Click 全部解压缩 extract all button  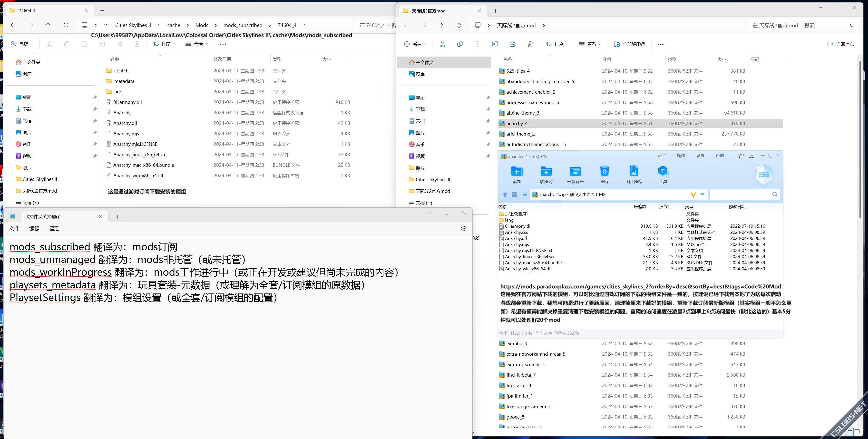(x=629, y=44)
